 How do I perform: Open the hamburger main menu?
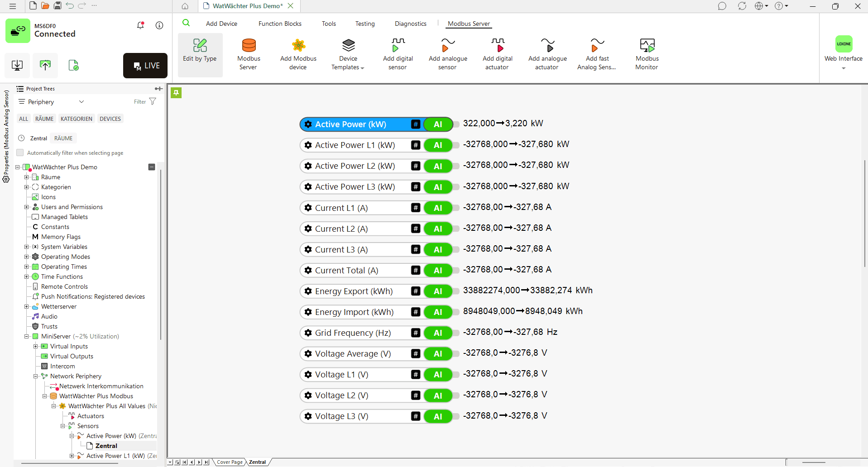13,6
